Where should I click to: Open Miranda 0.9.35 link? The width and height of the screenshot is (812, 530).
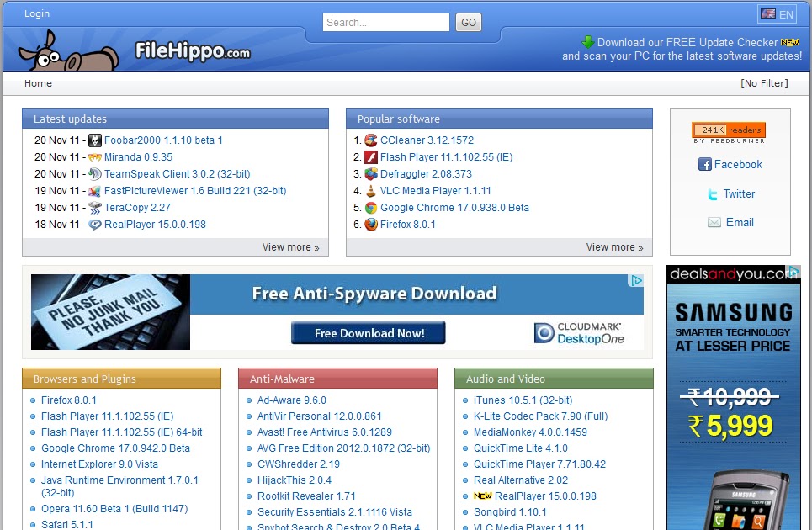[138, 157]
